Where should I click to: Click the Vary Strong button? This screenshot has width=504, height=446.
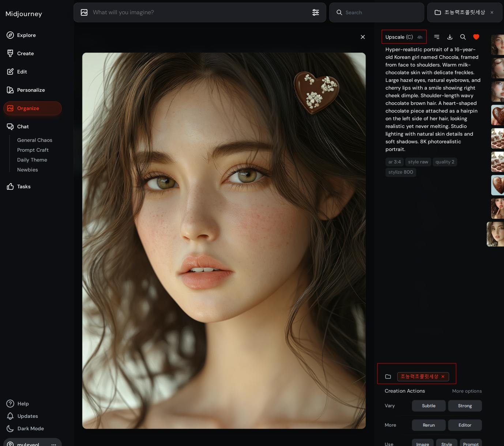coord(465,406)
